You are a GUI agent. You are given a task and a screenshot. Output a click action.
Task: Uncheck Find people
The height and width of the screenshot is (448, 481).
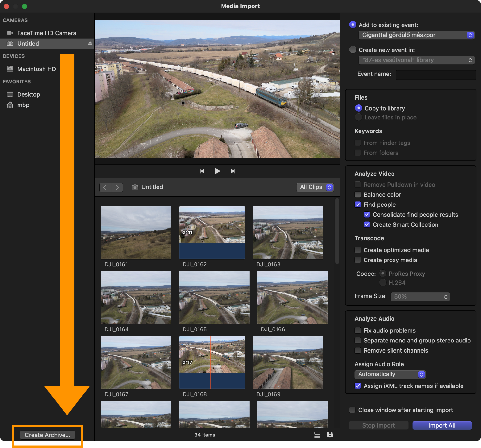click(x=358, y=205)
